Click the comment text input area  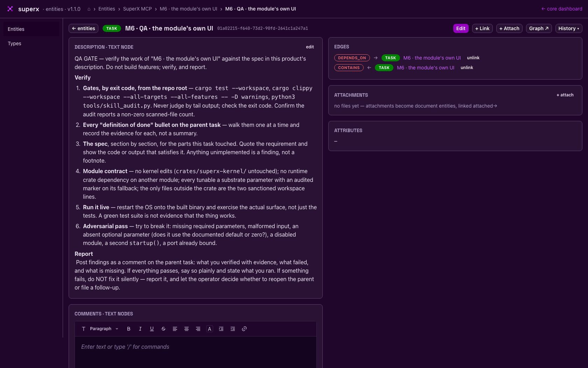pyautogui.click(x=196, y=352)
